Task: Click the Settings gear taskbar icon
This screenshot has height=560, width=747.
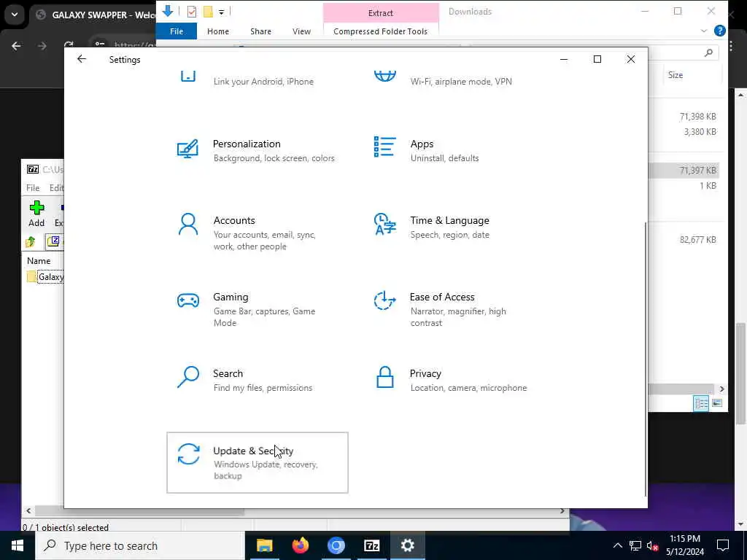Action: tap(407, 545)
